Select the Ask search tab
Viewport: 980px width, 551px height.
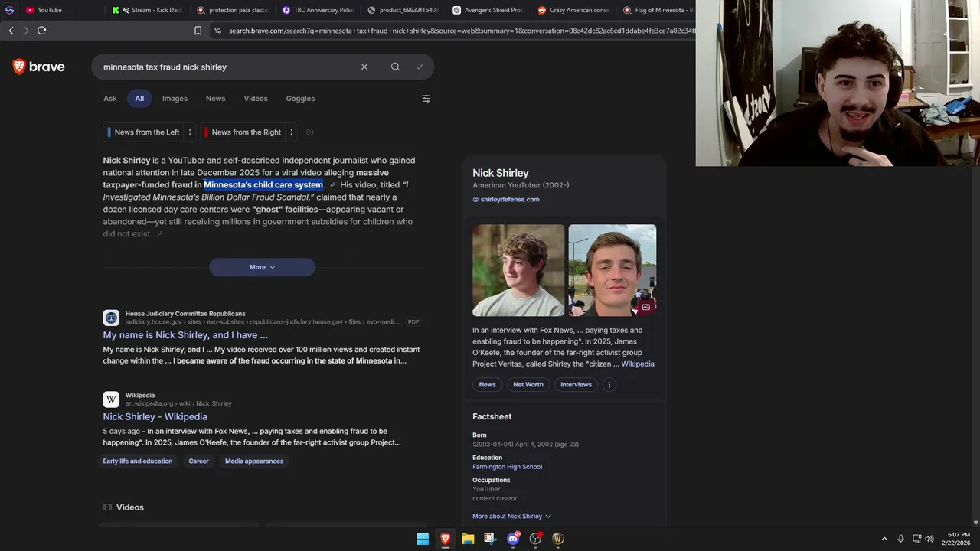point(110,99)
